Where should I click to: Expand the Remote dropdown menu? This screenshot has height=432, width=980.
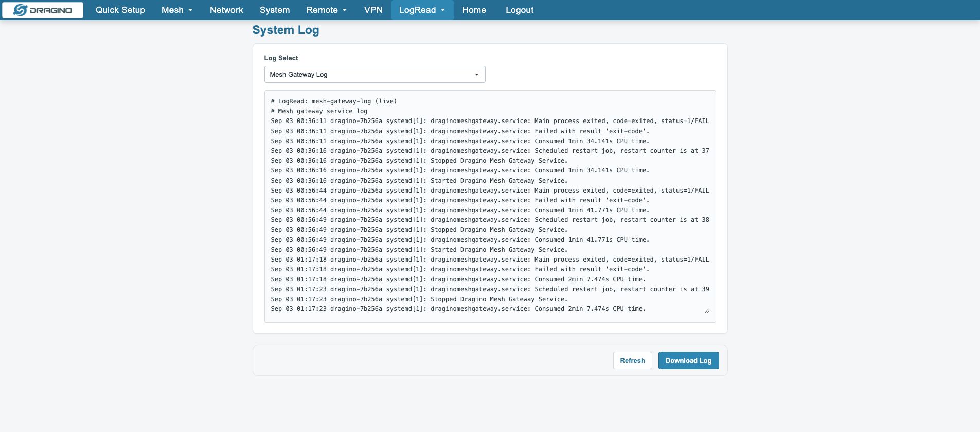pos(327,10)
